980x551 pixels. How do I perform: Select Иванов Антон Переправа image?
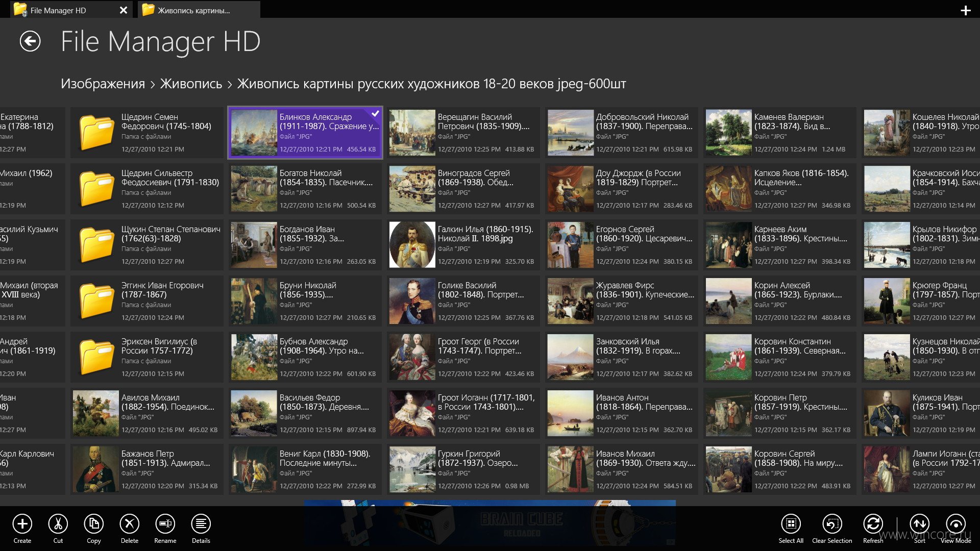pyautogui.click(x=622, y=413)
